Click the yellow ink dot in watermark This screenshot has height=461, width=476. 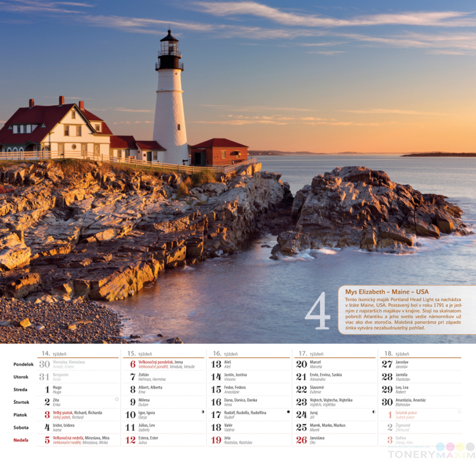point(460,446)
